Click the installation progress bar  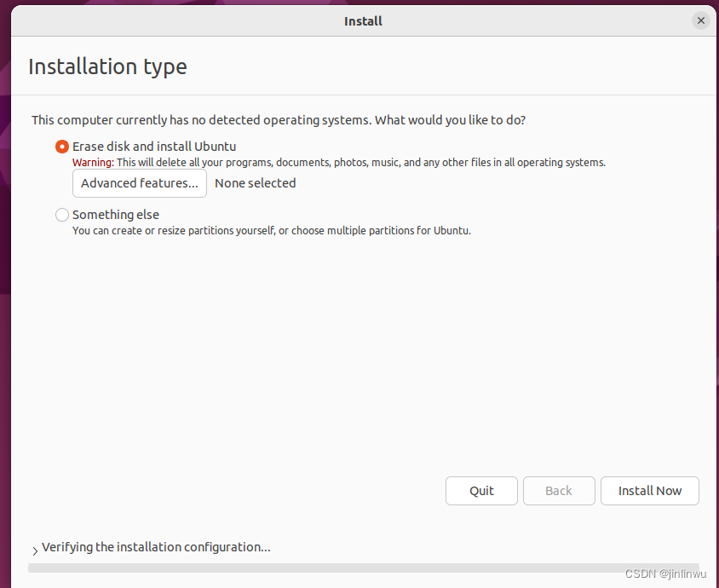click(358, 567)
